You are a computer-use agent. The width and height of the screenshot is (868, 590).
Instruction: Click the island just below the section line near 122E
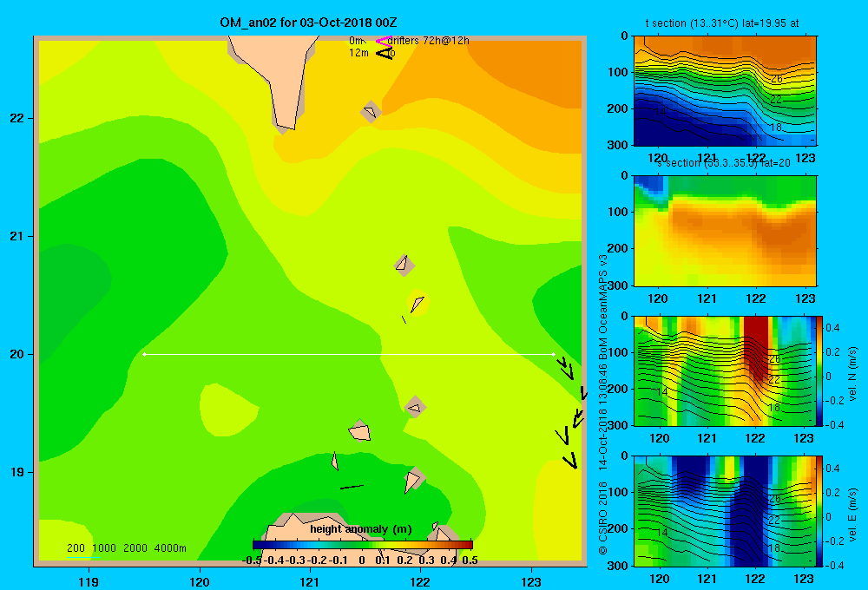(415, 407)
